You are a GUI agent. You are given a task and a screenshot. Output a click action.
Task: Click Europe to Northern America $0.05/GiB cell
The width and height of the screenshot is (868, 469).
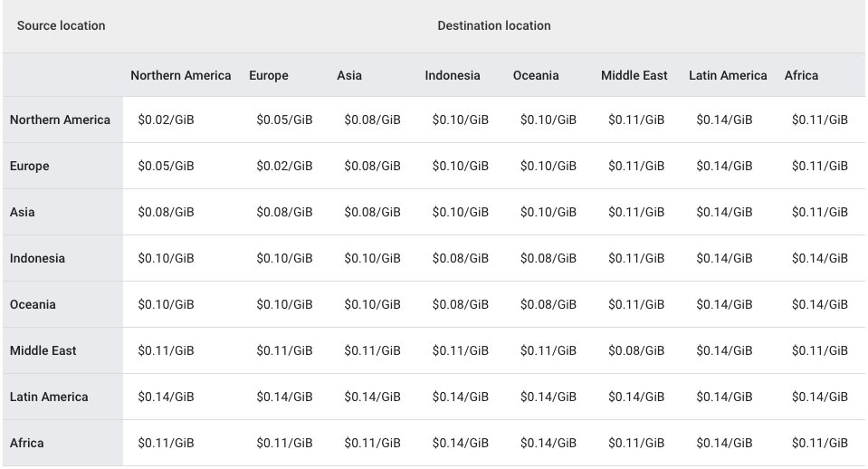click(x=166, y=166)
